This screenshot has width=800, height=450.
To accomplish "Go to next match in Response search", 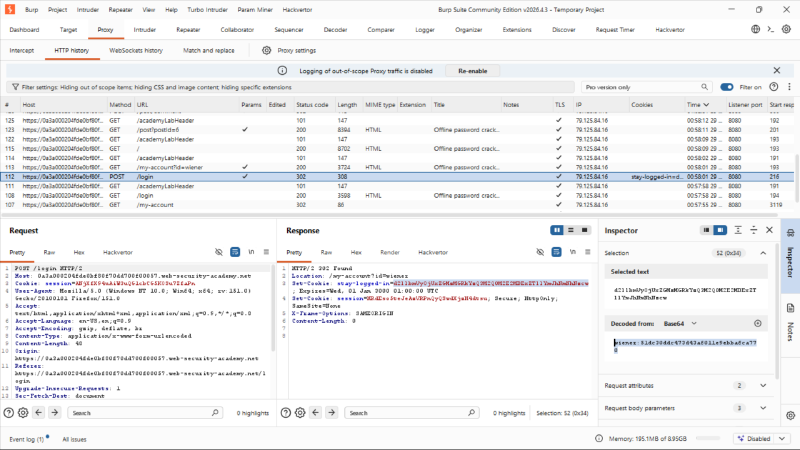I will coord(332,412).
